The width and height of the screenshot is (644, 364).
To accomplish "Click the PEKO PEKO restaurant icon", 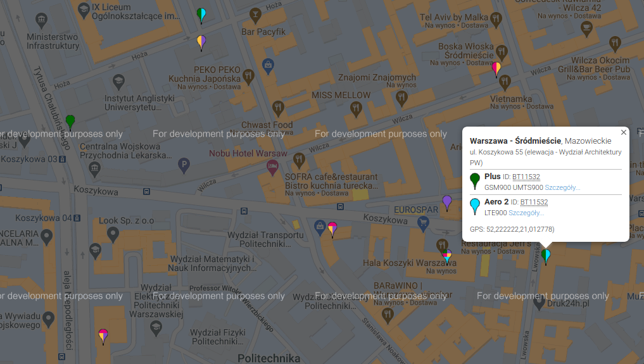I will [x=248, y=77].
